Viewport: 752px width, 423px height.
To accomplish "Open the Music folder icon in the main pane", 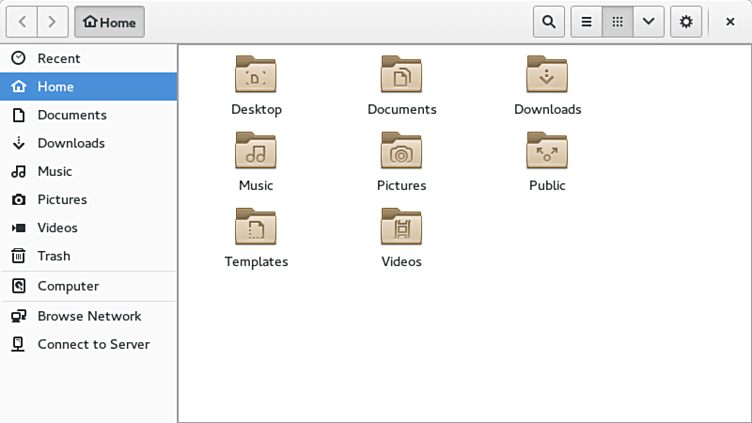I will (x=256, y=152).
